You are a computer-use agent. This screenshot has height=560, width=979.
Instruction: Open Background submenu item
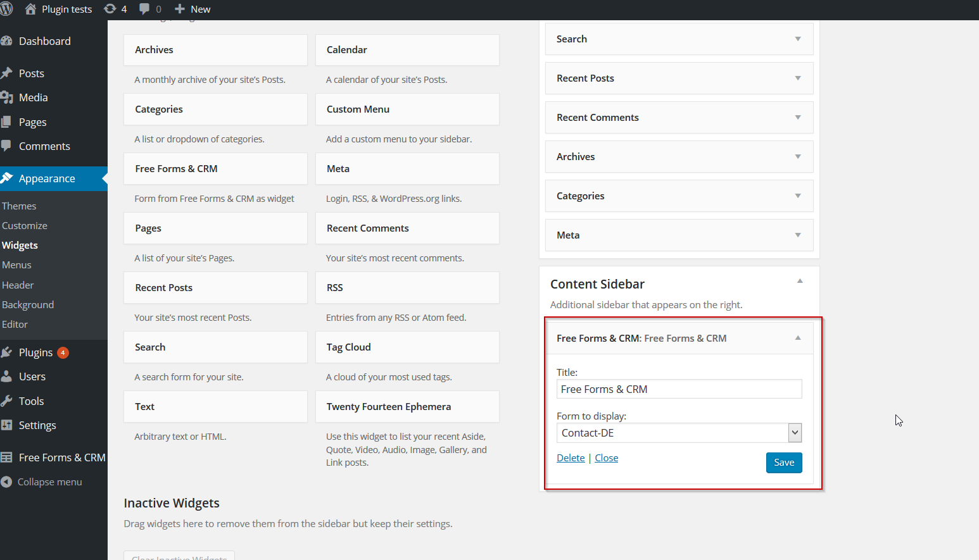point(28,305)
